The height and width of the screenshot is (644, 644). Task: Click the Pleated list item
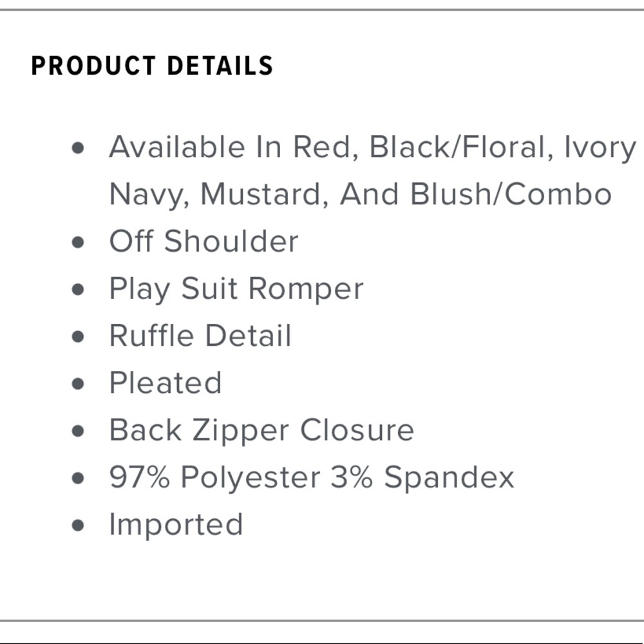166,383
